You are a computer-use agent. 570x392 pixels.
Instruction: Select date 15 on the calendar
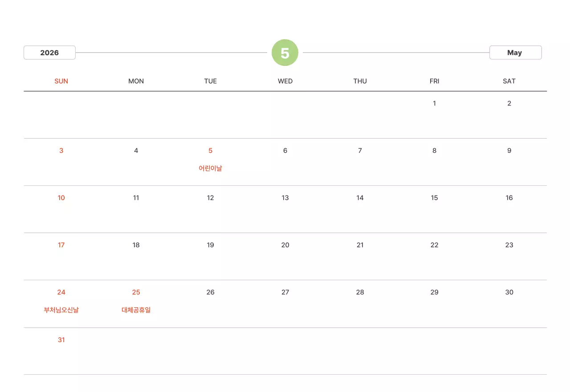pos(434,198)
